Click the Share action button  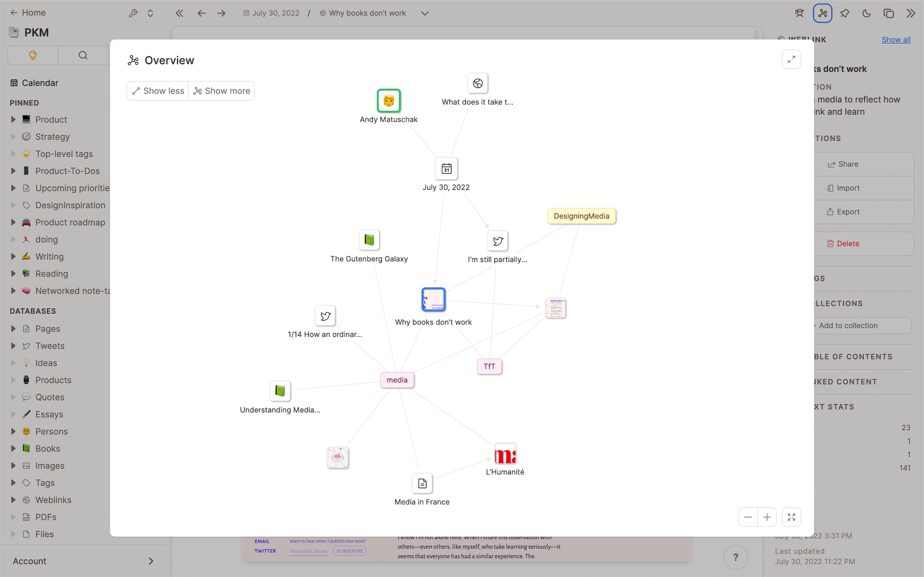click(x=864, y=164)
